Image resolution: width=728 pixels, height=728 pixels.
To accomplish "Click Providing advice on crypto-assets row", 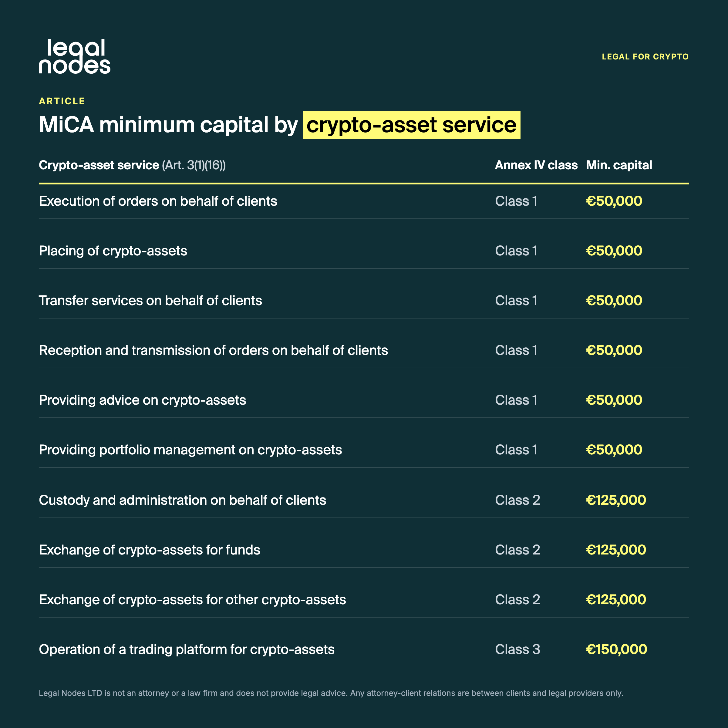I will tap(364, 400).
